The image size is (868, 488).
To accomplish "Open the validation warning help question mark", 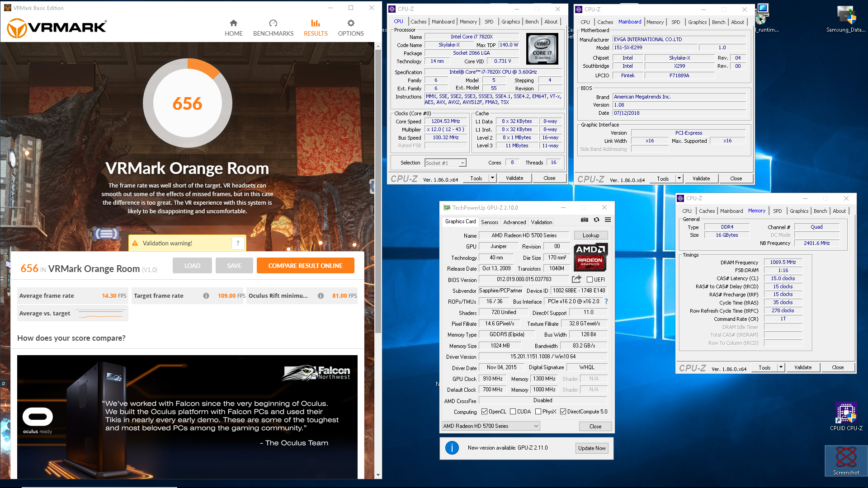I will point(238,243).
